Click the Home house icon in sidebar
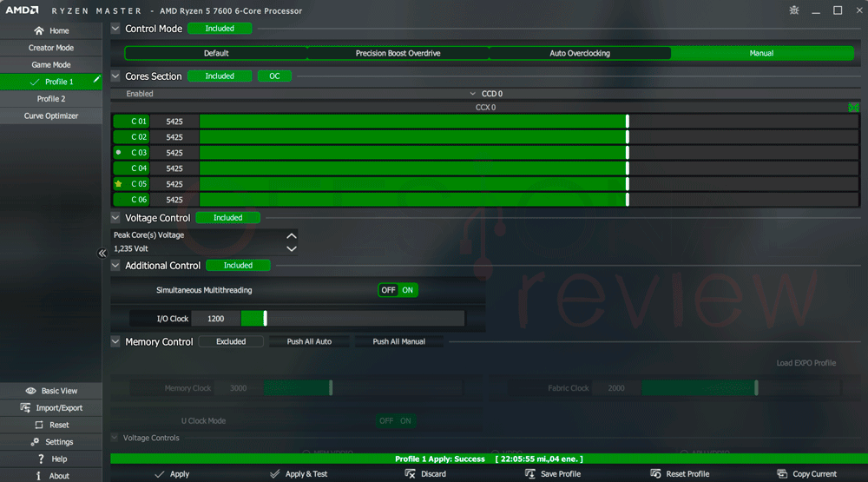The width and height of the screenshot is (868, 482). pos(38,30)
